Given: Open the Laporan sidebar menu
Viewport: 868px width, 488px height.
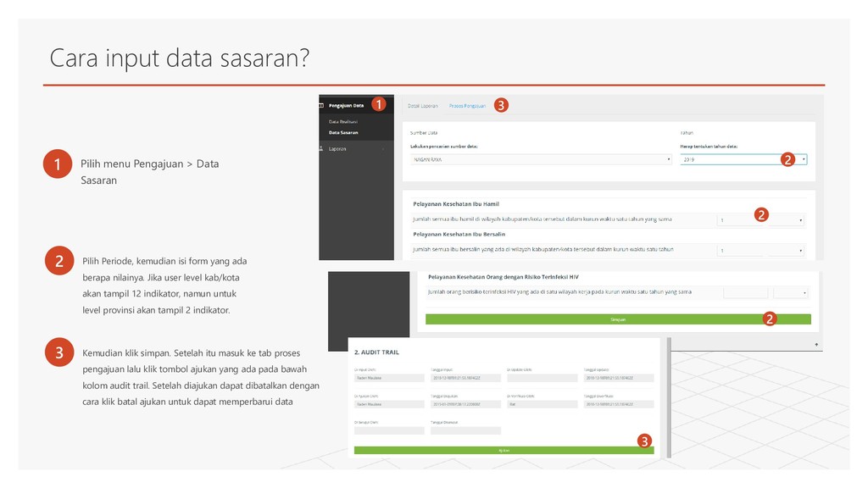Looking at the screenshot, I should [337, 149].
